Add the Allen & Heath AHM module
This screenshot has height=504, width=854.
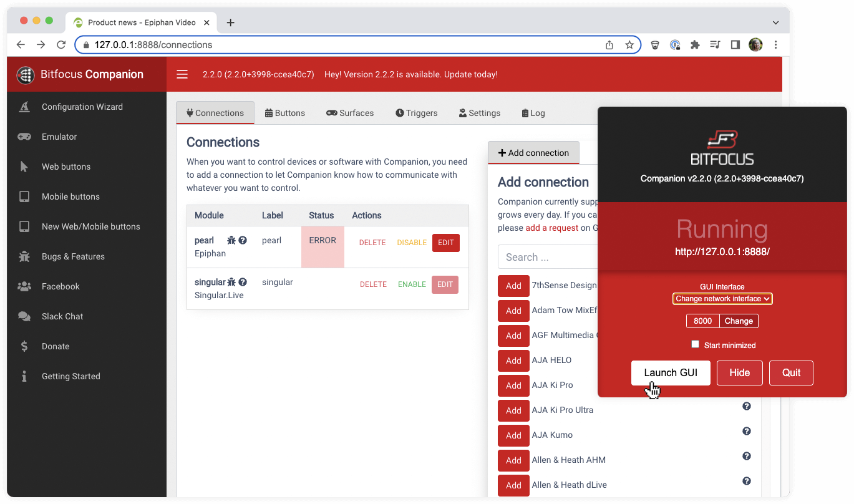[513, 460]
